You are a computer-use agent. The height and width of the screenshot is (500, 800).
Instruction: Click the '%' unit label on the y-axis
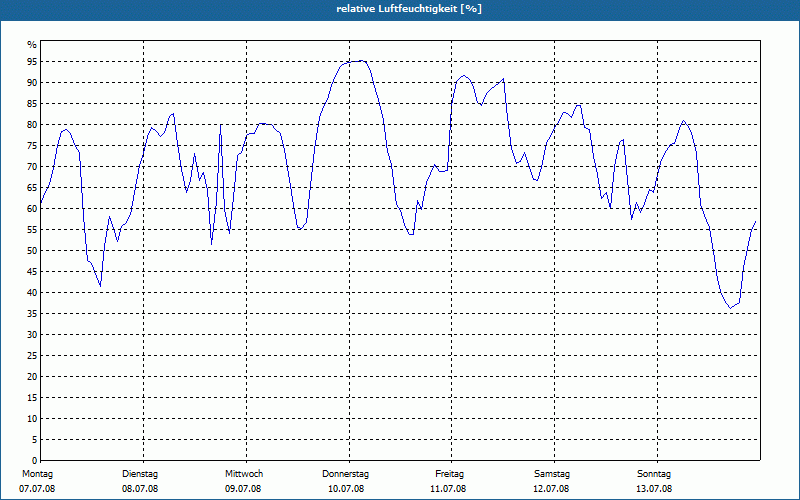(x=32, y=45)
